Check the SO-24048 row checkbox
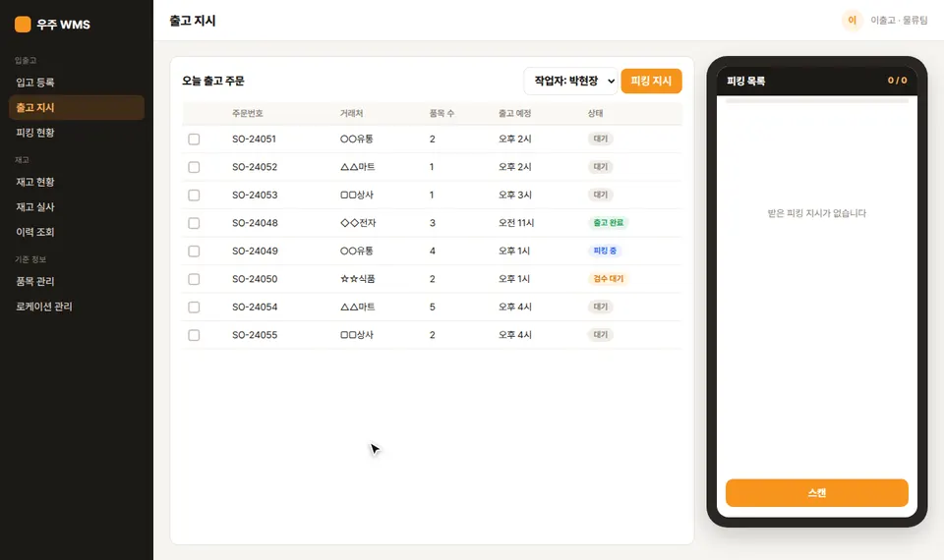This screenshot has width=944, height=560. click(x=194, y=223)
